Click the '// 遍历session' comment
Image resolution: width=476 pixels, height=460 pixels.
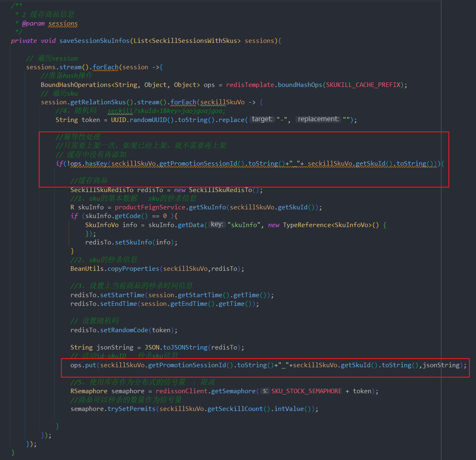(52, 59)
